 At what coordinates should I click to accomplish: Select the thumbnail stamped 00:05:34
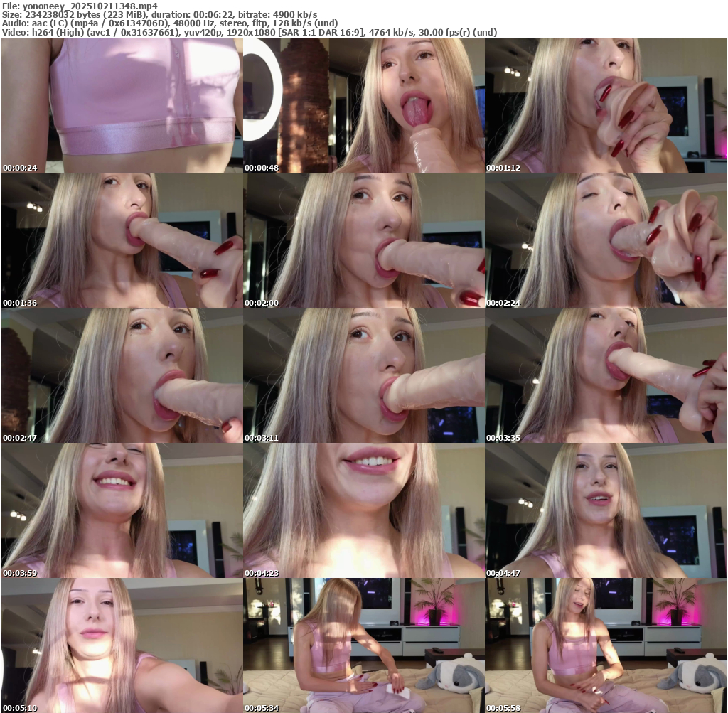tap(364, 645)
